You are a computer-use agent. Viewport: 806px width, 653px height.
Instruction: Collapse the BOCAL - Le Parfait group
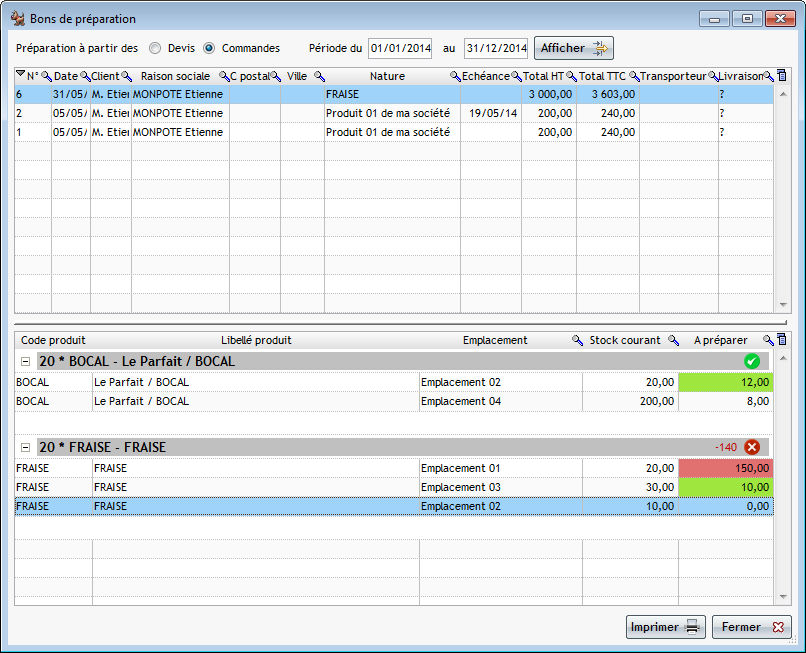25,361
